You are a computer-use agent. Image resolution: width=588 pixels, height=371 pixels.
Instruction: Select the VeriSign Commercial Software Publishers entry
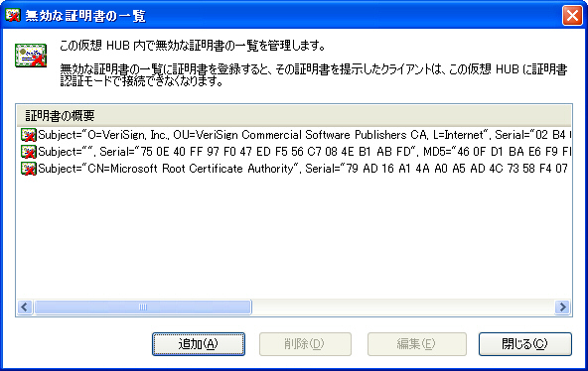pos(296,135)
